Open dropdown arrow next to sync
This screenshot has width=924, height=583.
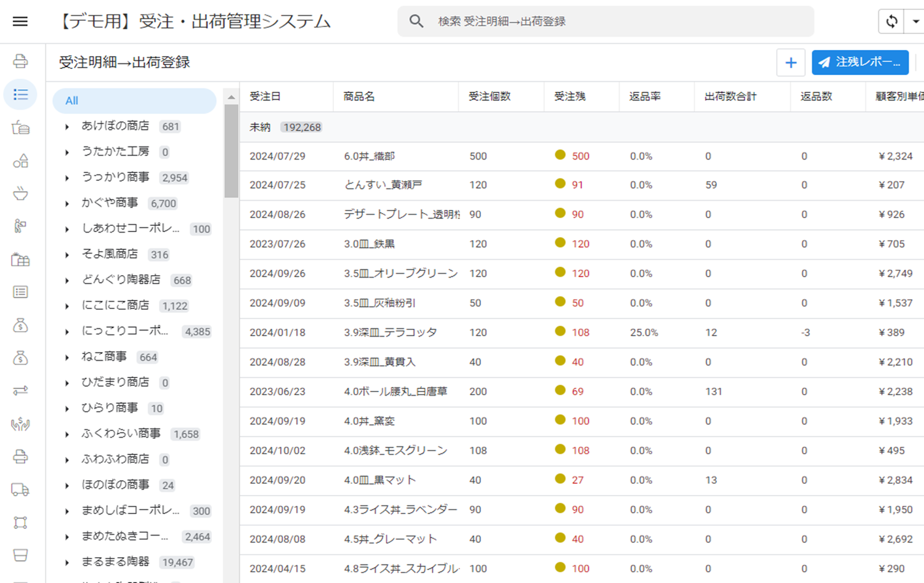915,22
